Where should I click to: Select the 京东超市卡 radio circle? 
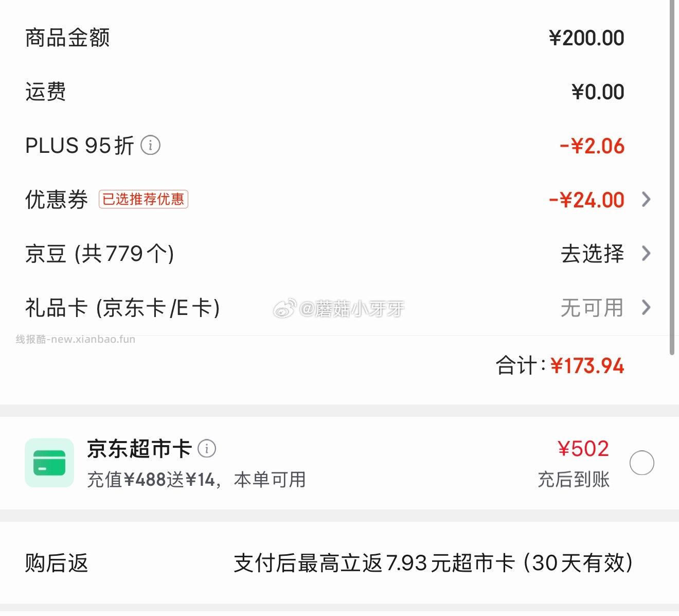point(641,463)
